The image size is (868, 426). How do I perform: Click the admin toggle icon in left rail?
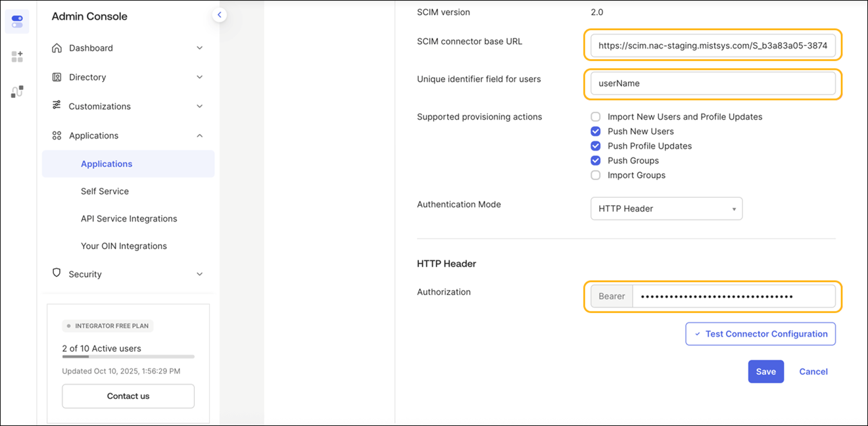click(x=17, y=22)
